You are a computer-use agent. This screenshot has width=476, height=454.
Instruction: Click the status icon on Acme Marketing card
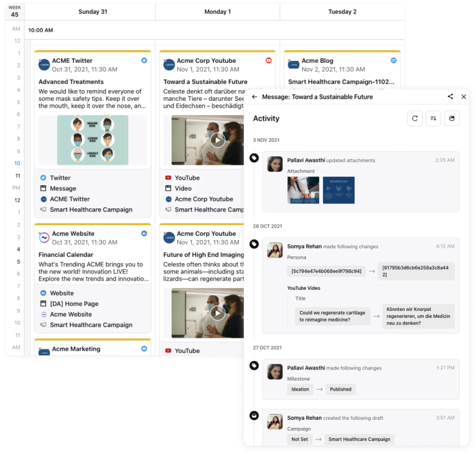point(144,349)
